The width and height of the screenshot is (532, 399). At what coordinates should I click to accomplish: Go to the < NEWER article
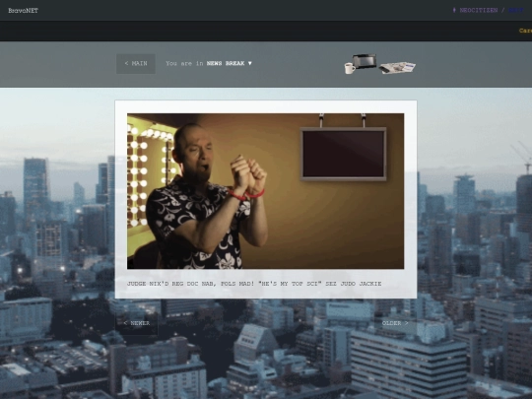137,323
